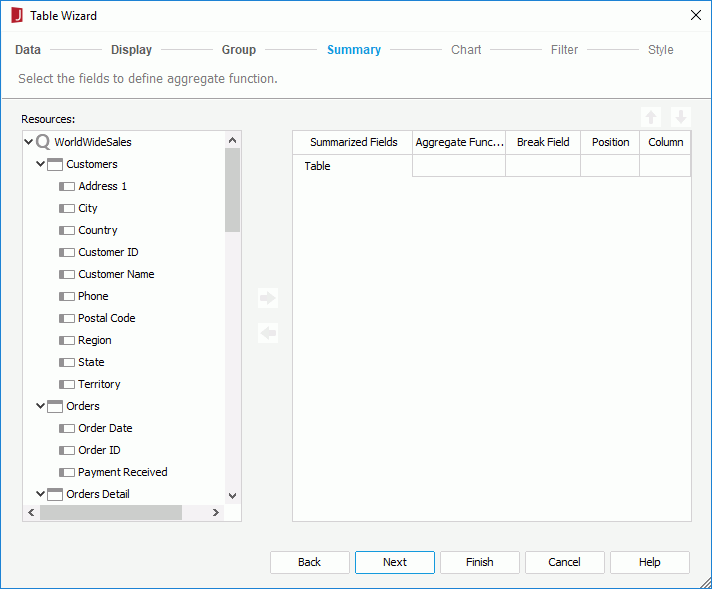Click the Summarized Fields column header
Image resolution: width=712 pixels, height=589 pixels.
(353, 142)
